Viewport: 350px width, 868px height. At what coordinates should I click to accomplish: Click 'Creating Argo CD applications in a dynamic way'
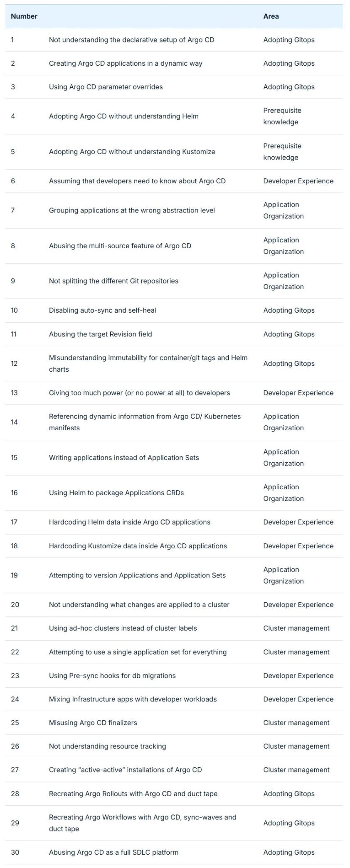126,63
